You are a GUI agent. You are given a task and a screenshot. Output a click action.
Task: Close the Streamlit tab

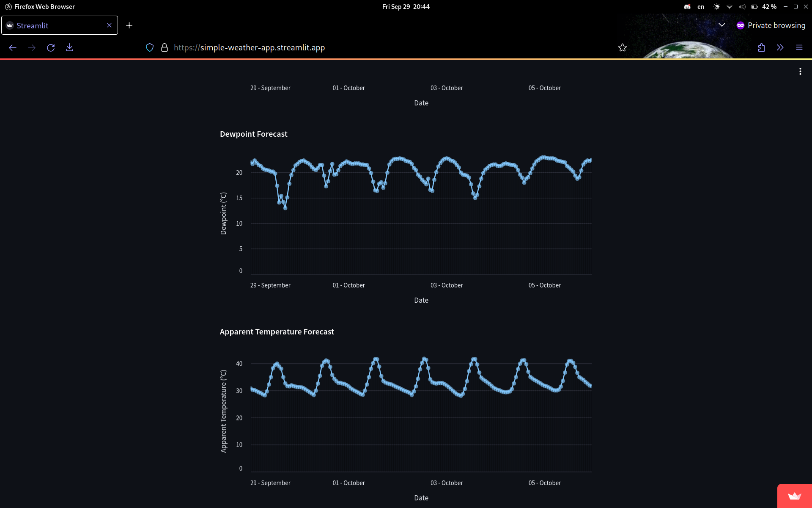coord(109,25)
